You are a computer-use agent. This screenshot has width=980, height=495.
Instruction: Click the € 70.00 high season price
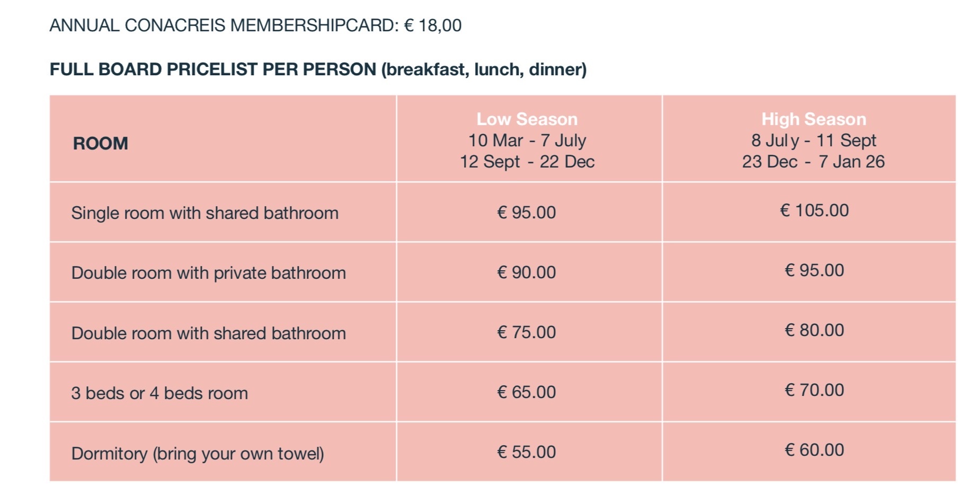click(x=814, y=390)
